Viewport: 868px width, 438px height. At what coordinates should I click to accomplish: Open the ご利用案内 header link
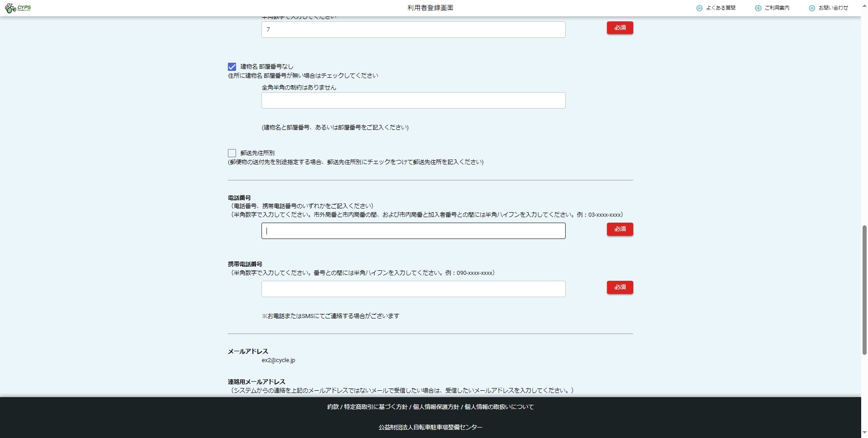[x=777, y=8]
